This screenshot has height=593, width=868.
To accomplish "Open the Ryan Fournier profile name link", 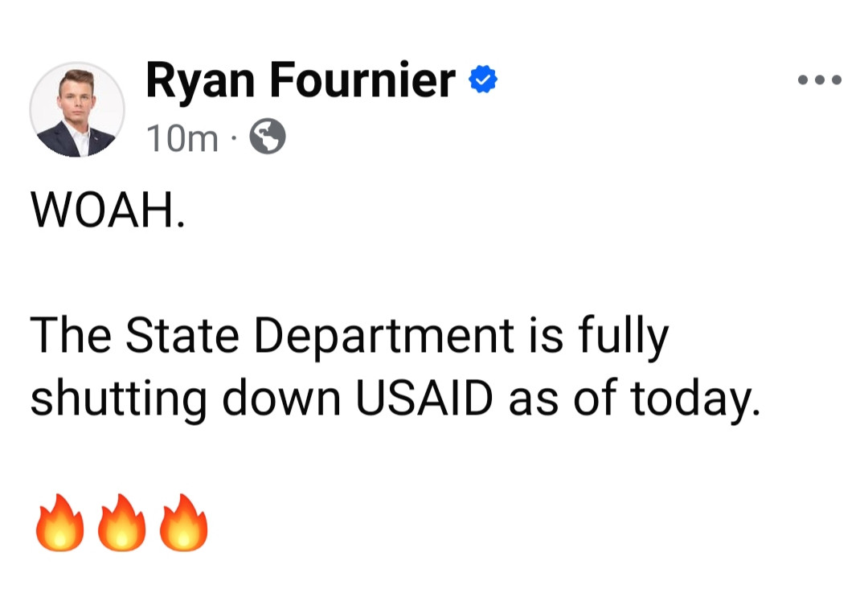I will point(300,80).
